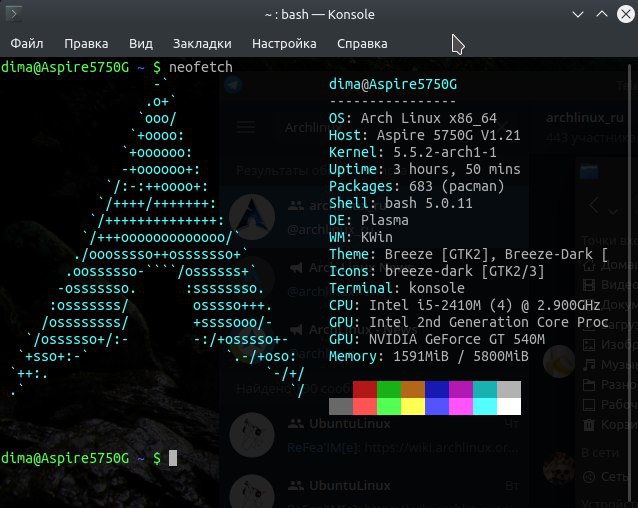Screen dimensions: 638x508
Task: Open the Закладки menu
Action: pos(202,44)
